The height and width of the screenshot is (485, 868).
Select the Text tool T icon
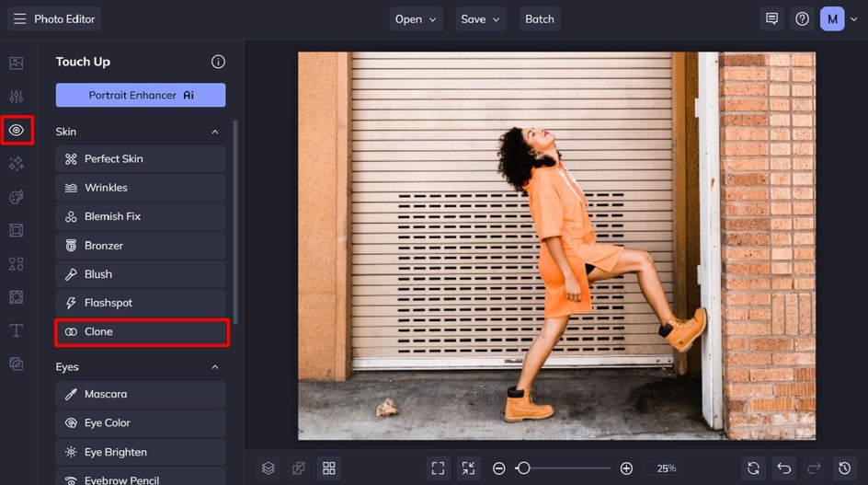pyautogui.click(x=16, y=330)
